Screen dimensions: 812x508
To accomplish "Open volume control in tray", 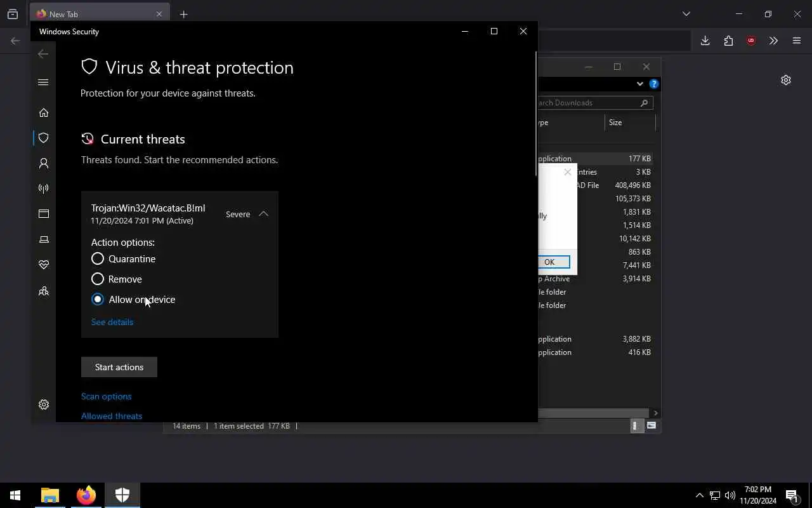I will [730, 495].
